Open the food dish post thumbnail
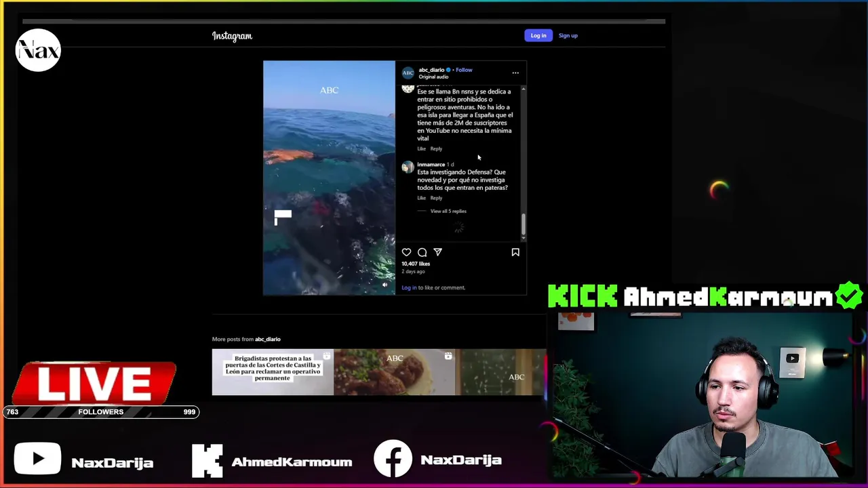 tap(395, 372)
